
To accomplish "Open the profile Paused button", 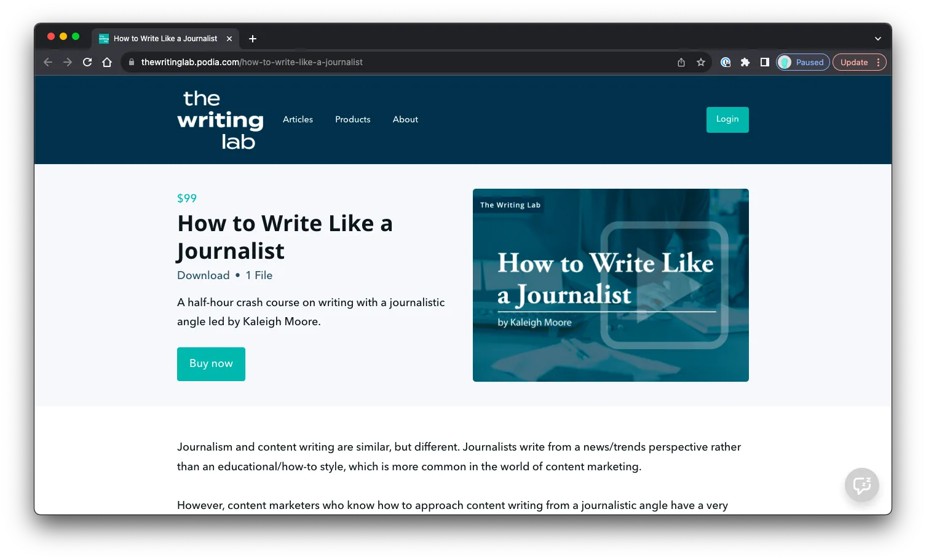I will tap(803, 62).
